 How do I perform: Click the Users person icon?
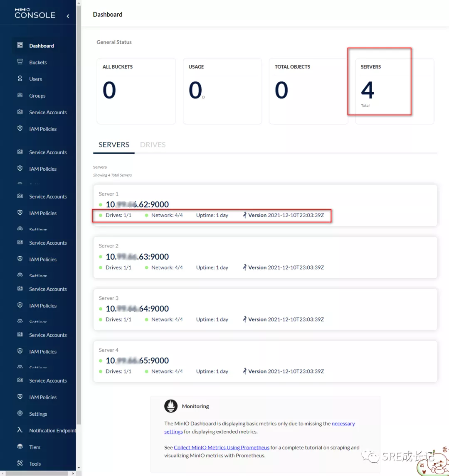(20, 79)
